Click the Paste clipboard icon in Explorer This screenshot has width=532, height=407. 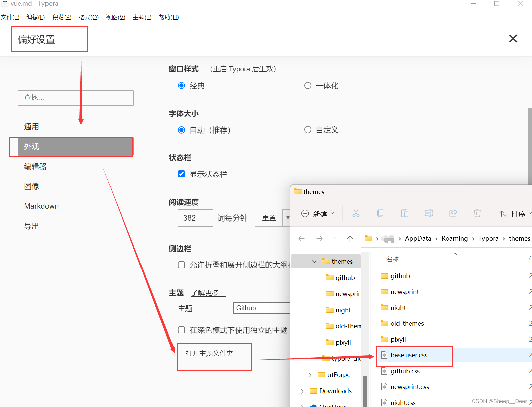pos(405,213)
